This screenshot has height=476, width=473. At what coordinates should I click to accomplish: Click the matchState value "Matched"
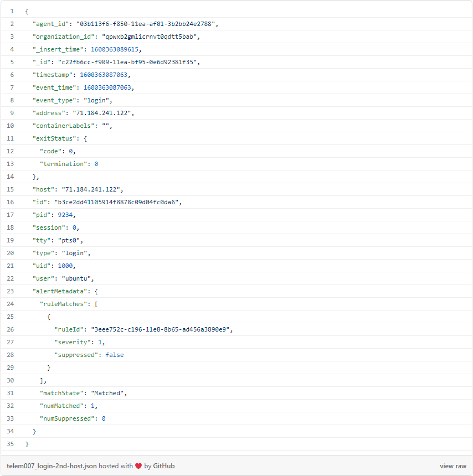(107, 394)
